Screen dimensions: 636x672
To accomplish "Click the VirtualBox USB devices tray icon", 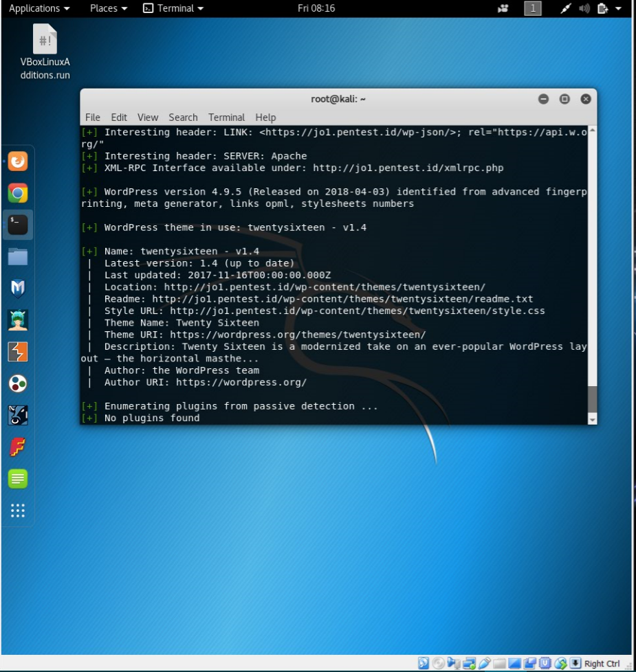I will coord(485,662).
